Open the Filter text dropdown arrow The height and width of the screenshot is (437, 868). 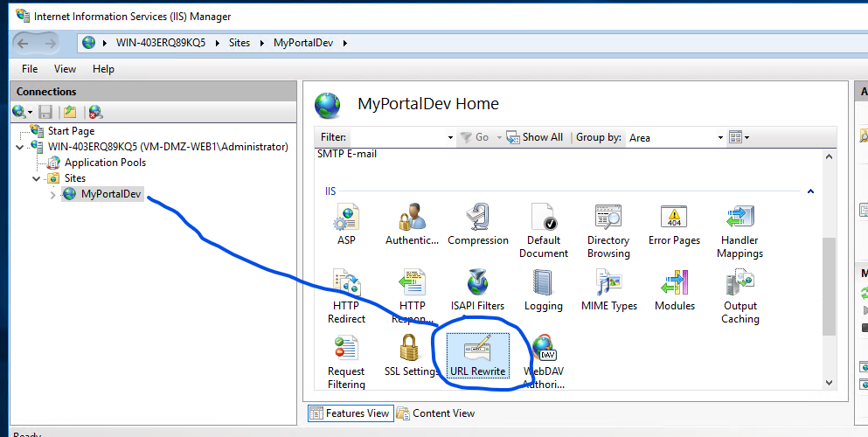click(x=450, y=138)
